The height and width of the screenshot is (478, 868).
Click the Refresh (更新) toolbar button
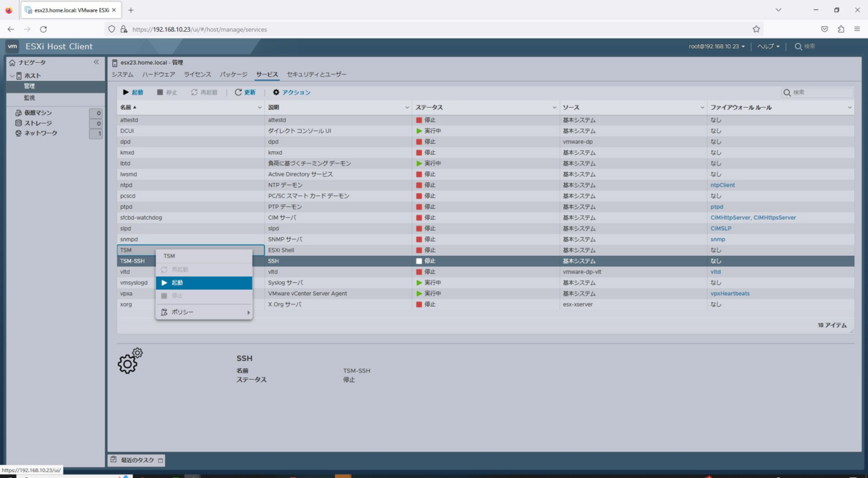coord(245,93)
